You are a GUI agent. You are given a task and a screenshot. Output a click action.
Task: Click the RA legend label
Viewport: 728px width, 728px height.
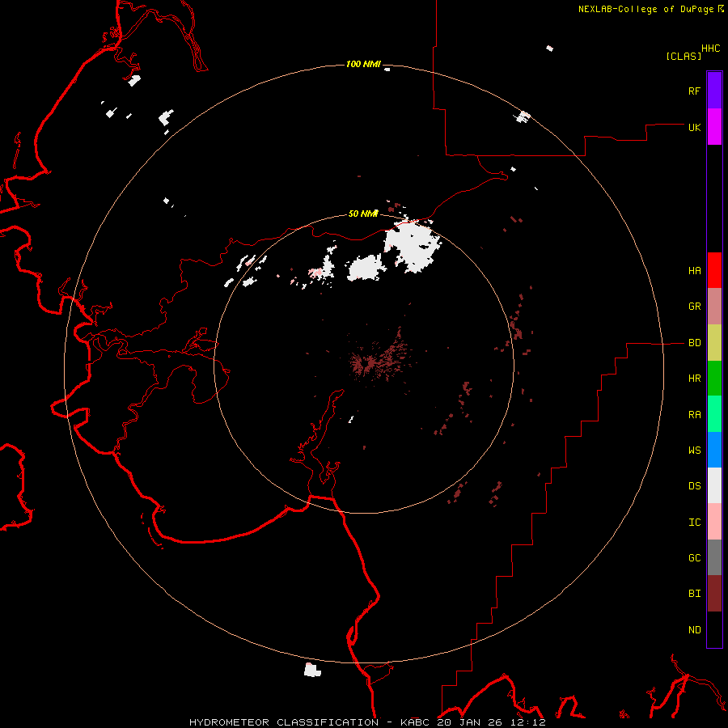pyautogui.click(x=694, y=415)
